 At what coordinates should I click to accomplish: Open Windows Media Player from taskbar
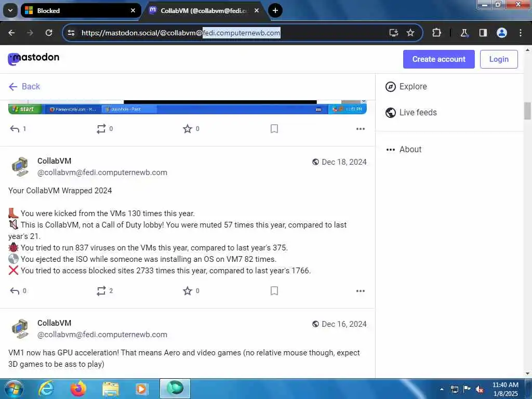point(141,389)
